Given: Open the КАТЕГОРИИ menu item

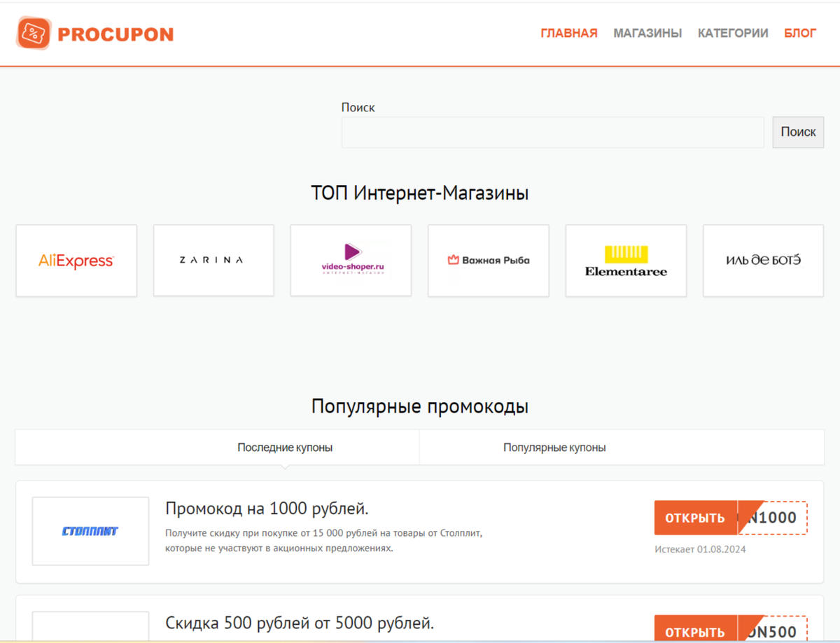Looking at the screenshot, I should coord(733,33).
